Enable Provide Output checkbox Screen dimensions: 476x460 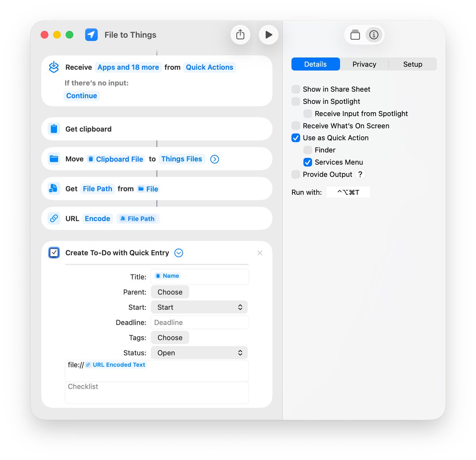coord(296,174)
